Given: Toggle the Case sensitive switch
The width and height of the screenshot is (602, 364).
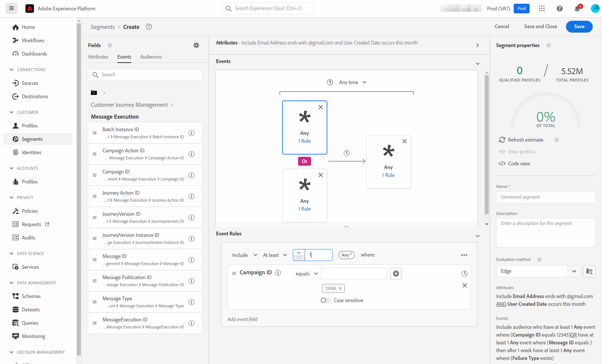Looking at the screenshot, I should [x=325, y=300].
